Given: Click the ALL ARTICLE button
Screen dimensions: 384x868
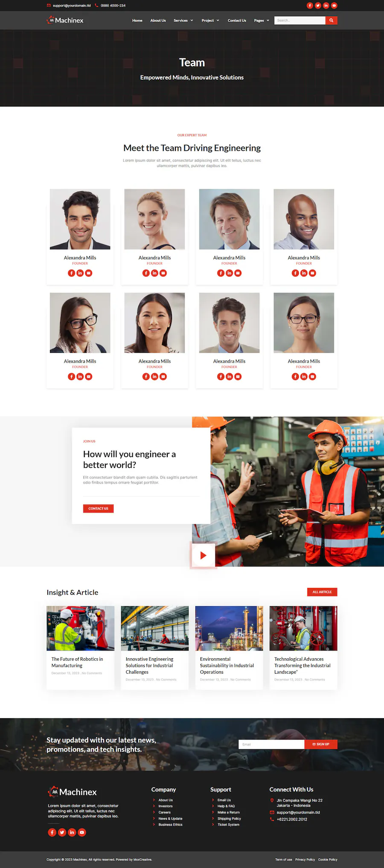Looking at the screenshot, I should tap(322, 592).
